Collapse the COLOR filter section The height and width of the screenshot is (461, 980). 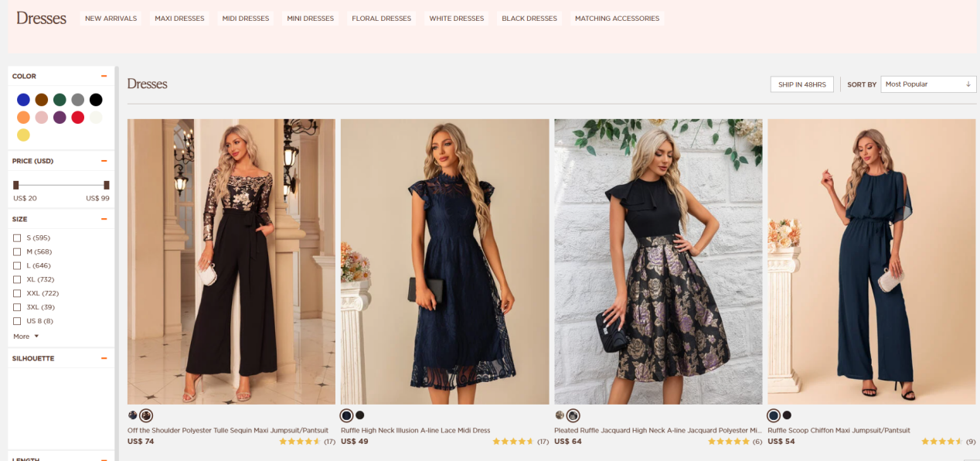(x=104, y=77)
